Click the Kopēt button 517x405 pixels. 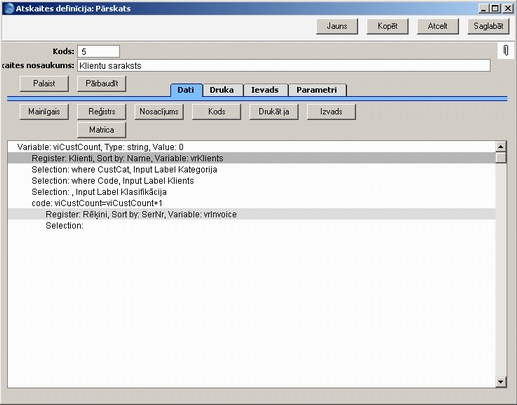[x=387, y=26]
